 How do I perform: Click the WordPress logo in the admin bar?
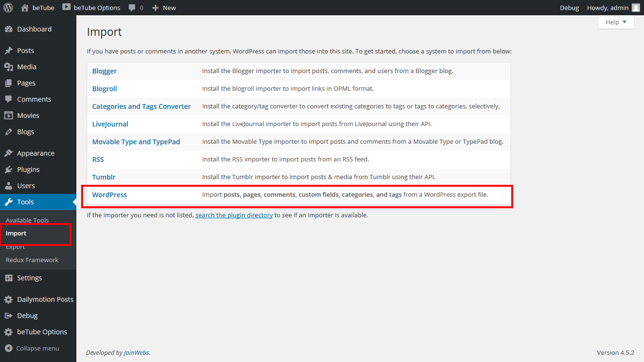[x=8, y=7]
